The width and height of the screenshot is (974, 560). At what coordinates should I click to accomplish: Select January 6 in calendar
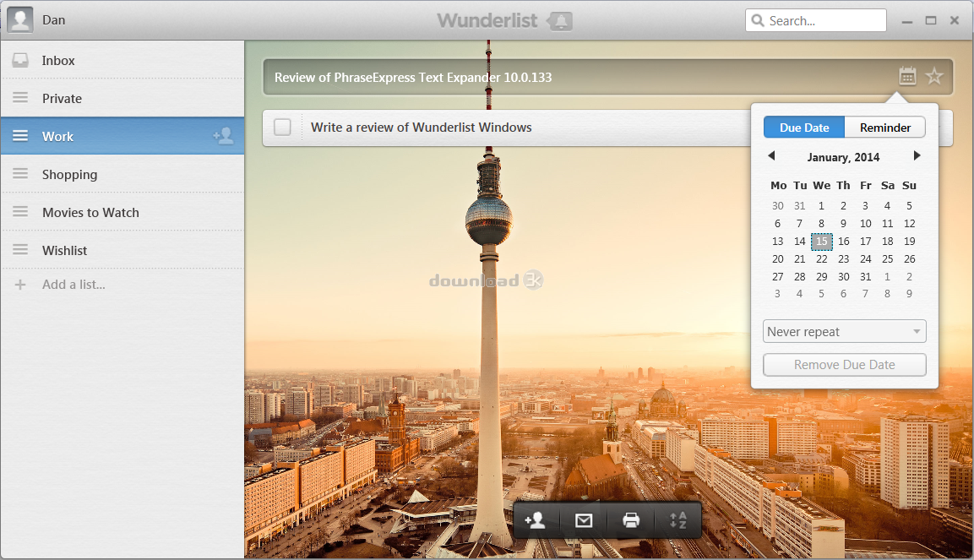tap(778, 224)
